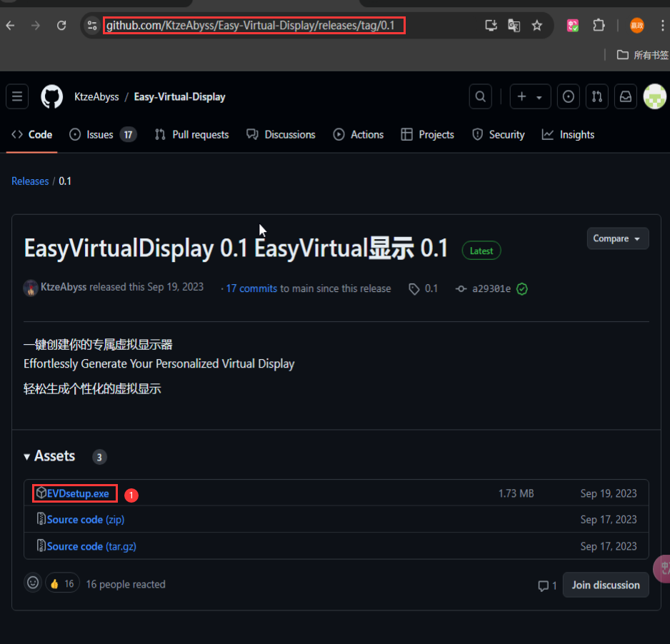Open the Compare dropdown
Screen dimensions: 670x644
point(617,238)
